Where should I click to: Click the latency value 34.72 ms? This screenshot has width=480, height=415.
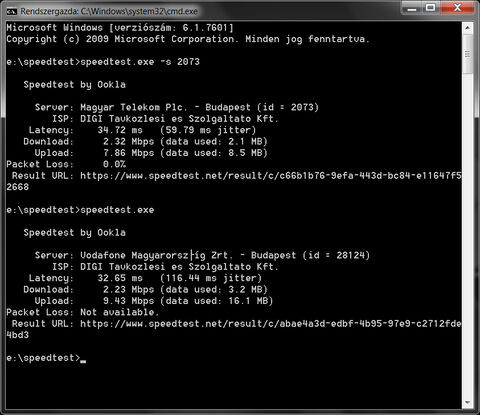[120, 130]
